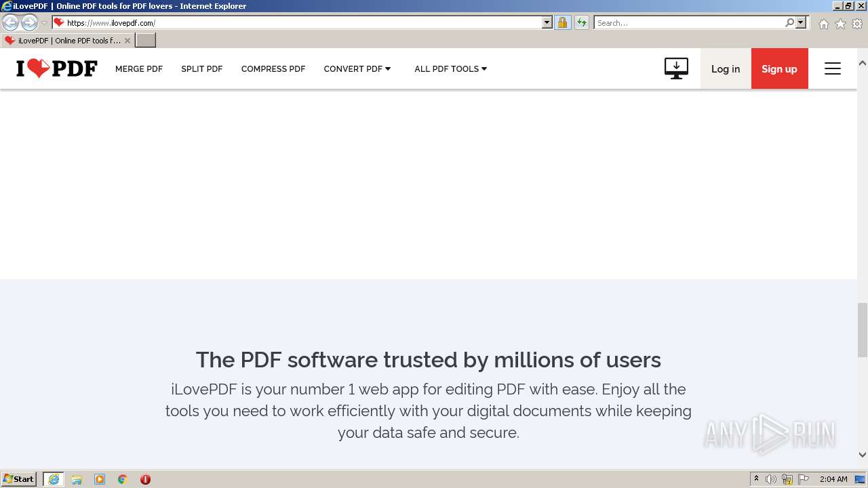Open the IE home icon
Screen dimensions: 868x488
(x=823, y=24)
